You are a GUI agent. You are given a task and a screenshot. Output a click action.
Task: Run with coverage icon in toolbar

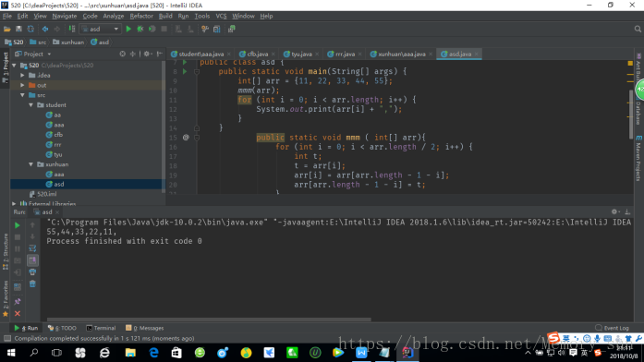[x=152, y=30]
